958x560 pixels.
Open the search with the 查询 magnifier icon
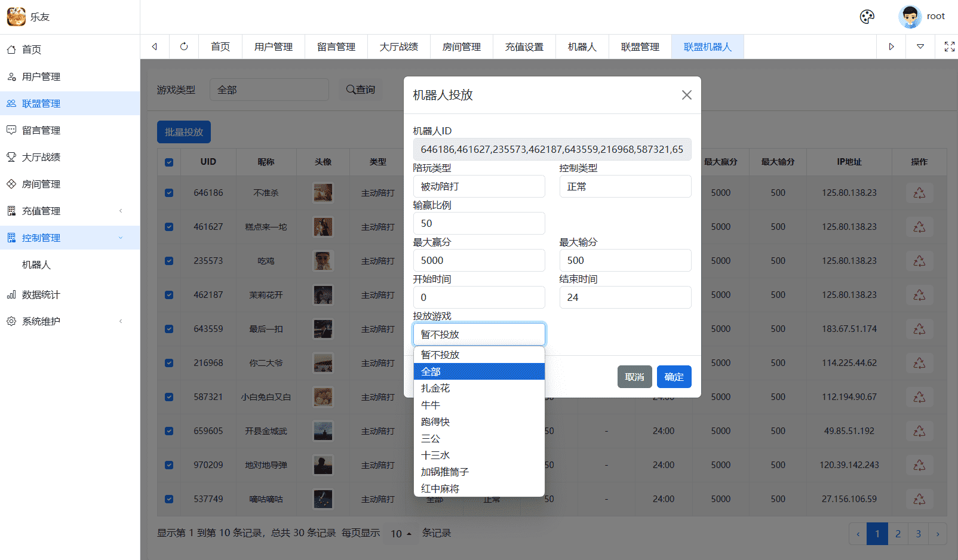click(361, 89)
